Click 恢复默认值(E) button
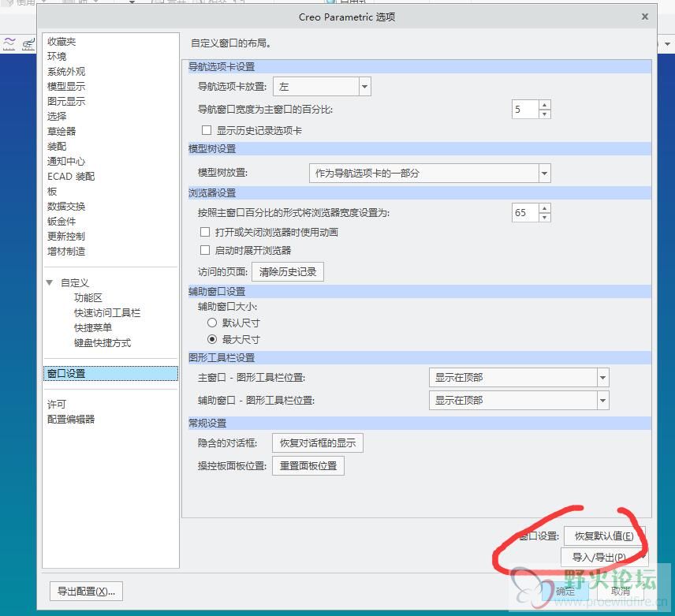675x616 pixels. 604,536
